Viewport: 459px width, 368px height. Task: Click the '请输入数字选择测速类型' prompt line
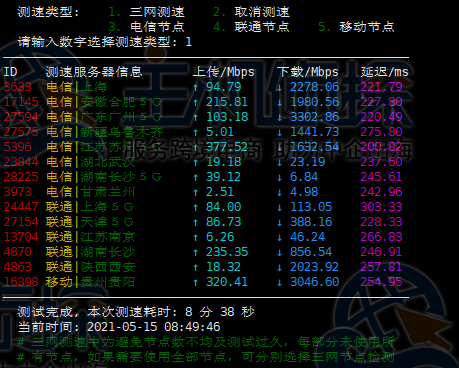tap(105, 42)
